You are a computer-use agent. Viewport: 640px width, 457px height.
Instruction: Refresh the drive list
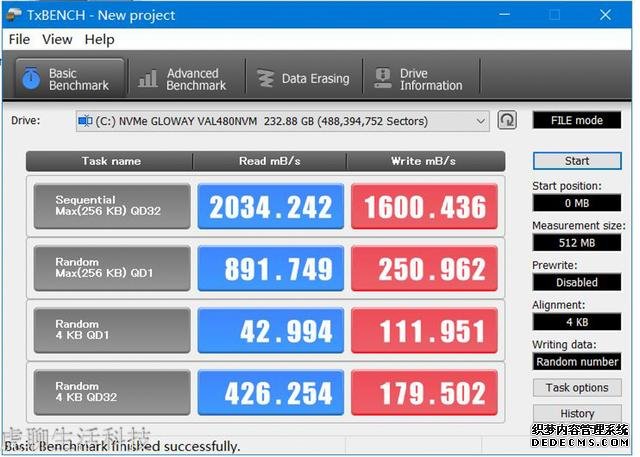(x=507, y=120)
